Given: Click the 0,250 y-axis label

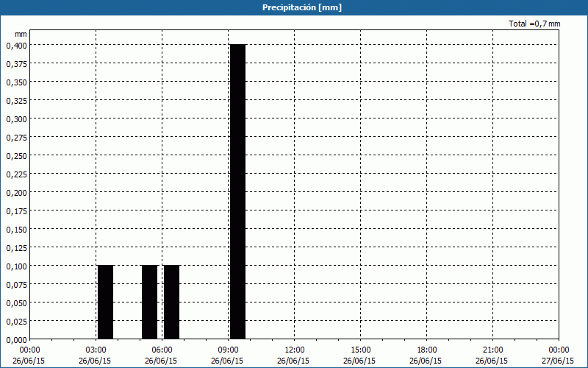Looking at the screenshot, I should point(16,156).
